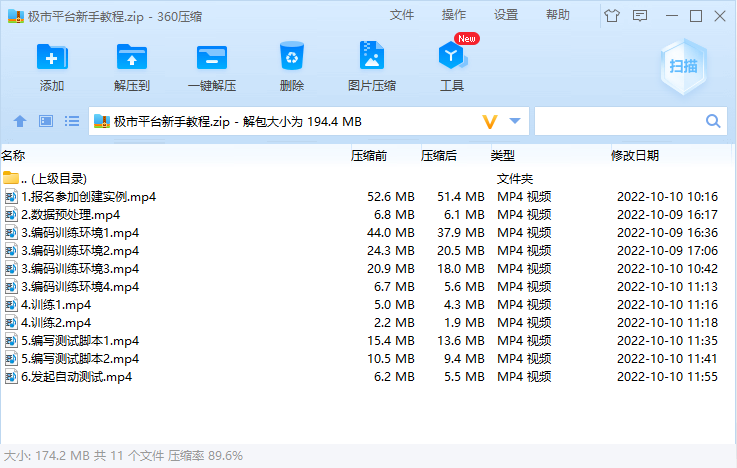The image size is (737, 468).
Task: Open the 工具 (Tools) icon
Action: click(452, 58)
